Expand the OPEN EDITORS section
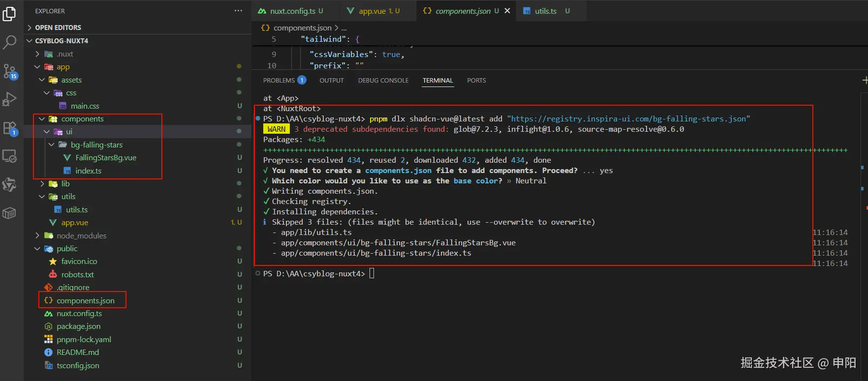The image size is (868, 381). 58,28
